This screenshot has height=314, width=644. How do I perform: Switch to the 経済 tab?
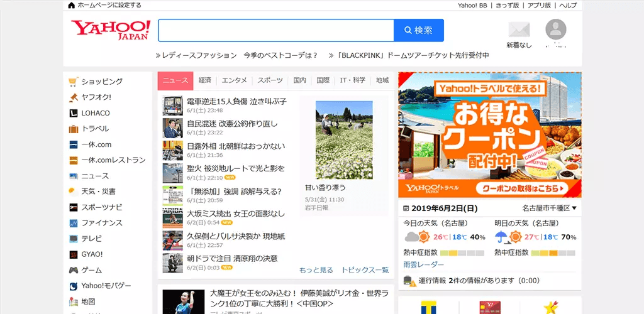tap(204, 80)
